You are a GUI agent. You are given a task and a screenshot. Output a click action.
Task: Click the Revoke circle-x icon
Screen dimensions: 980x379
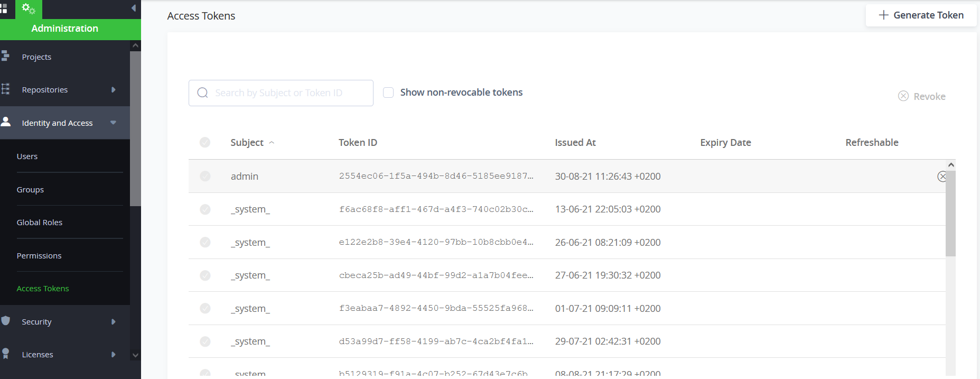point(903,96)
